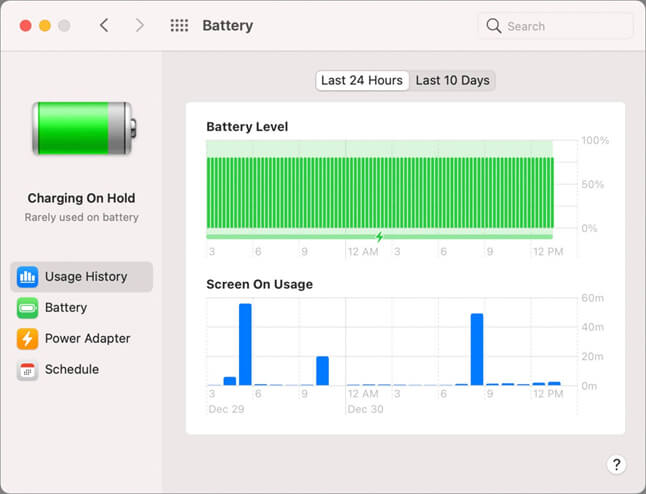Go forward with the right chevron

(139, 26)
